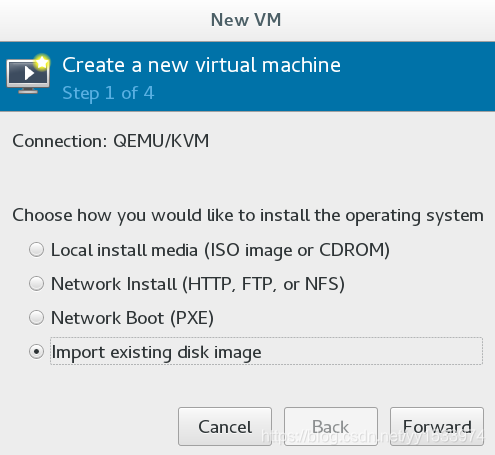The height and width of the screenshot is (455, 495).
Task: Select the Local install media radio button
Action: tap(36, 250)
